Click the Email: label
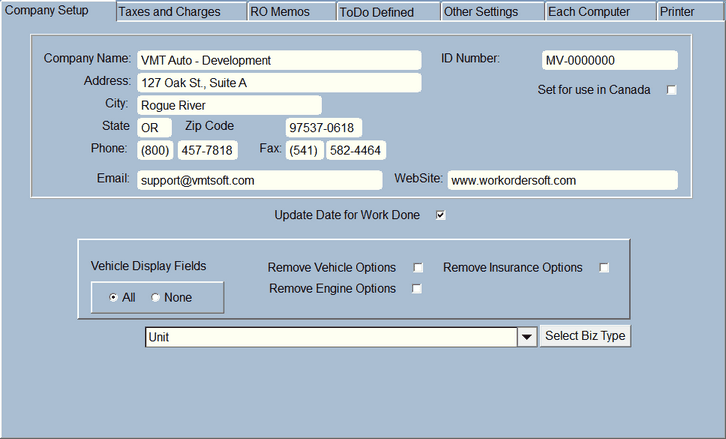This screenshot has width=726, height=439. click(x=113, y=178)
